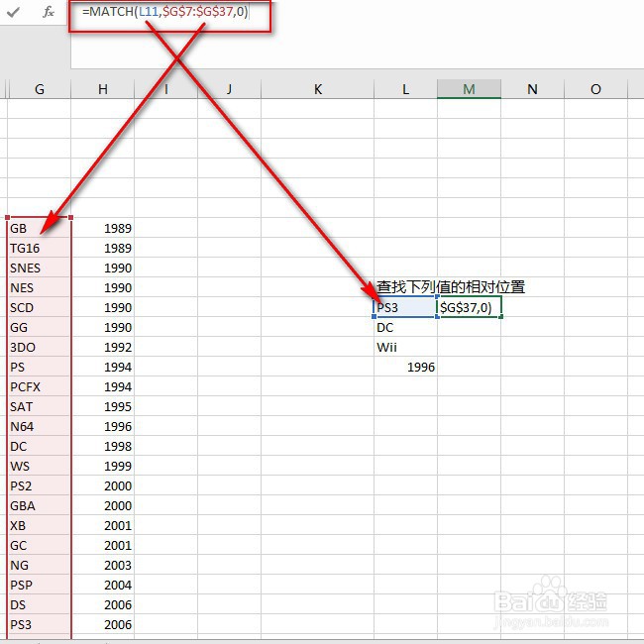Select the PS cell in column G
The image size is (644, 644).
pyautogui.click(x=40, y=367)
